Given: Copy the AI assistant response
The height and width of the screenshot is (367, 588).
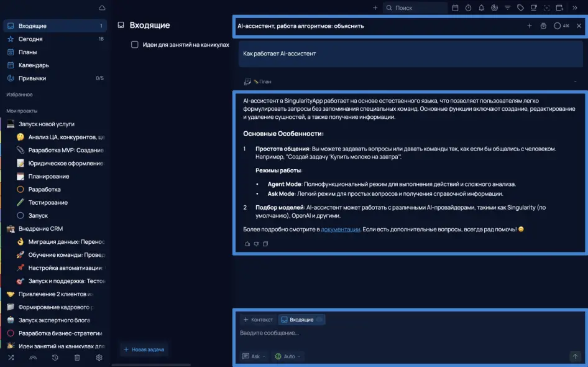Looking at the screenshot, I should point(265,244).
